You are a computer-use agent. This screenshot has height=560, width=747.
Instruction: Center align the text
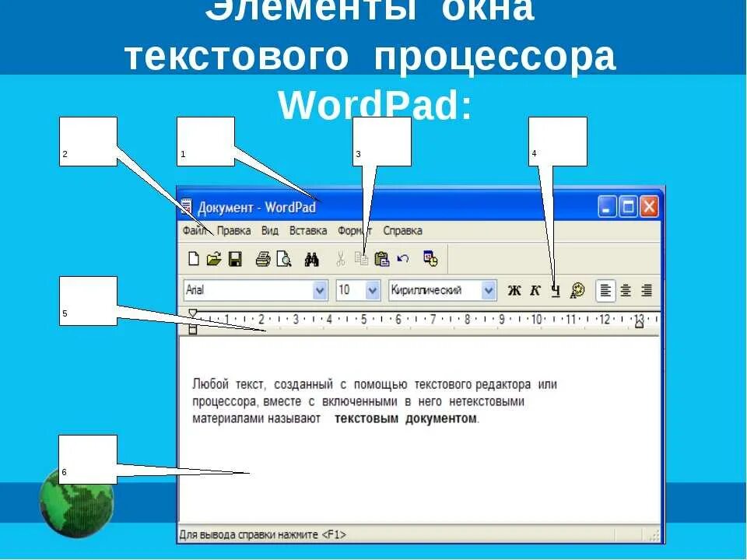[626, 290]
